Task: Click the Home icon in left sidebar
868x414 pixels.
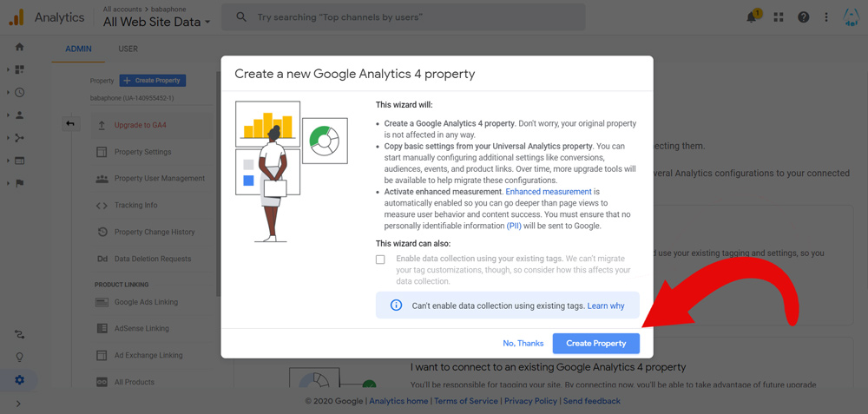Action: click(19, 47)
